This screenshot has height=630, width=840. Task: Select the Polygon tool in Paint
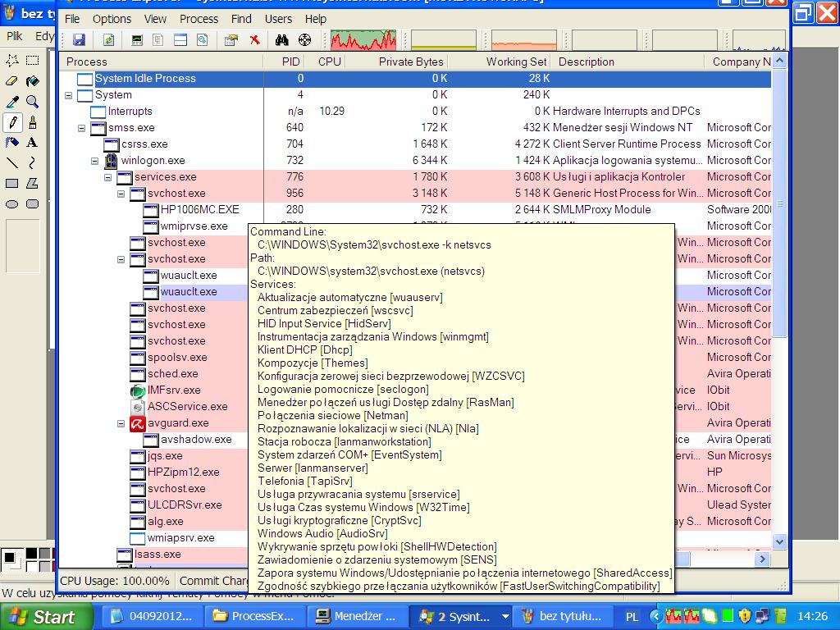[x=33, y=183]
